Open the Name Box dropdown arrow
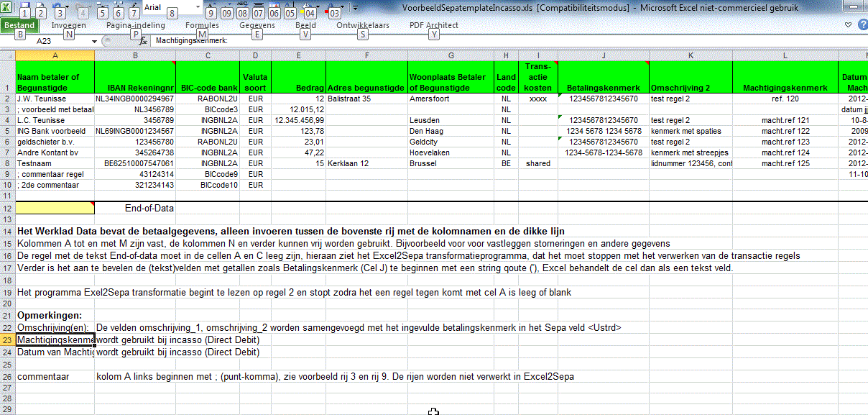 (96, 41)
